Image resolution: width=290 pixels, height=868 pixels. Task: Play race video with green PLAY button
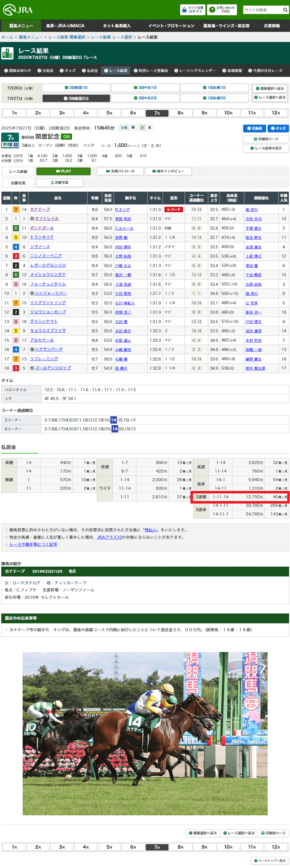point(63,171)
